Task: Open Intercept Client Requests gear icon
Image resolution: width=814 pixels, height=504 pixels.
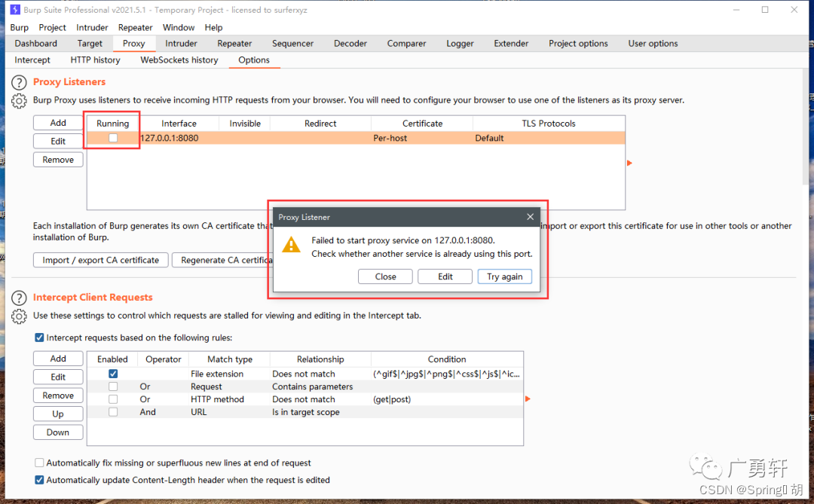Action: click(x=19, y=316)
